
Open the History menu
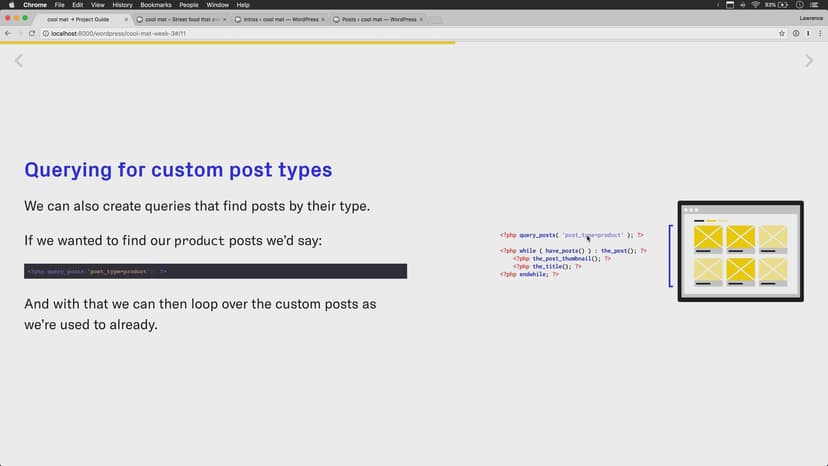(122, 5)
